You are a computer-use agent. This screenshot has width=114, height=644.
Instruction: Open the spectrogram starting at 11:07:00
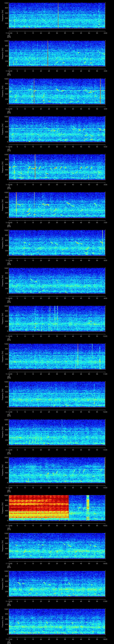pyautogui.click(x=57, y=243)
